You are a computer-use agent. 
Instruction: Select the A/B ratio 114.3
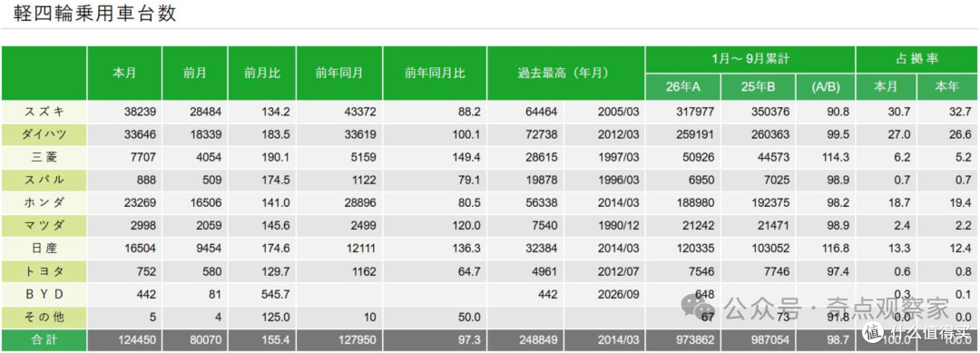pos(836,158)
